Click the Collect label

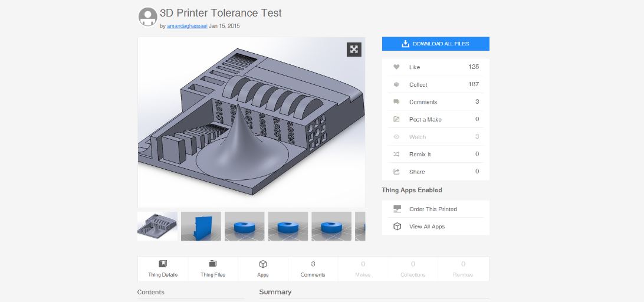[418, 84]
